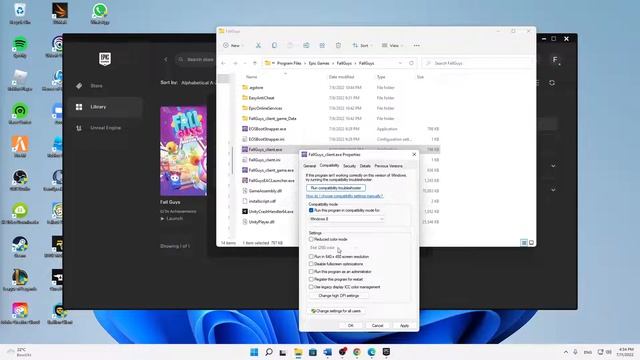Click the Epic launcher refresh library icon
This screenshot has width=640, height=360.
click(x=552, y=83)
